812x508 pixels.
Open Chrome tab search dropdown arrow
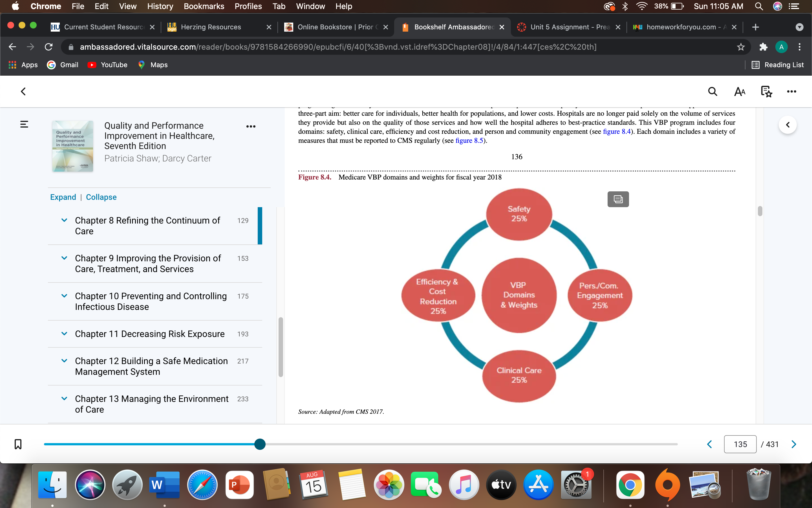click(x=800, y=27)
